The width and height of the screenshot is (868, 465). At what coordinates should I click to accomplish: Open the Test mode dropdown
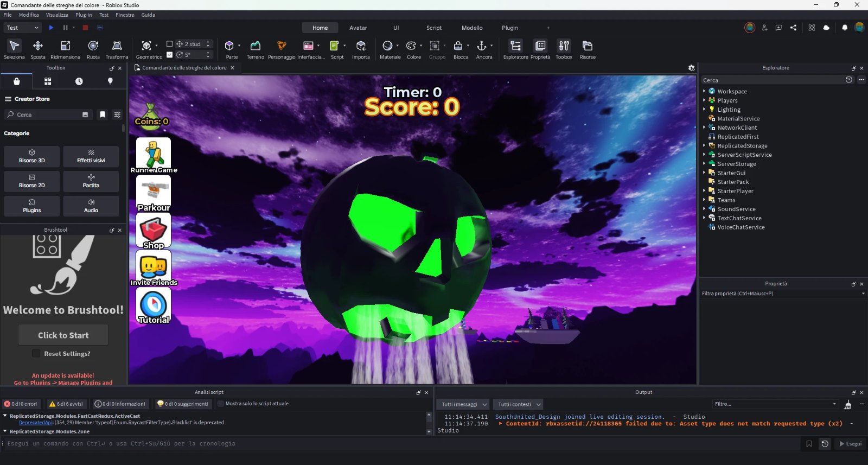(x=23, y=28)
